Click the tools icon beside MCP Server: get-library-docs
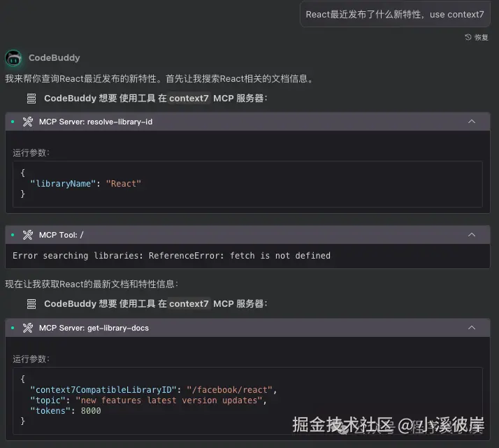 (28, 328)
